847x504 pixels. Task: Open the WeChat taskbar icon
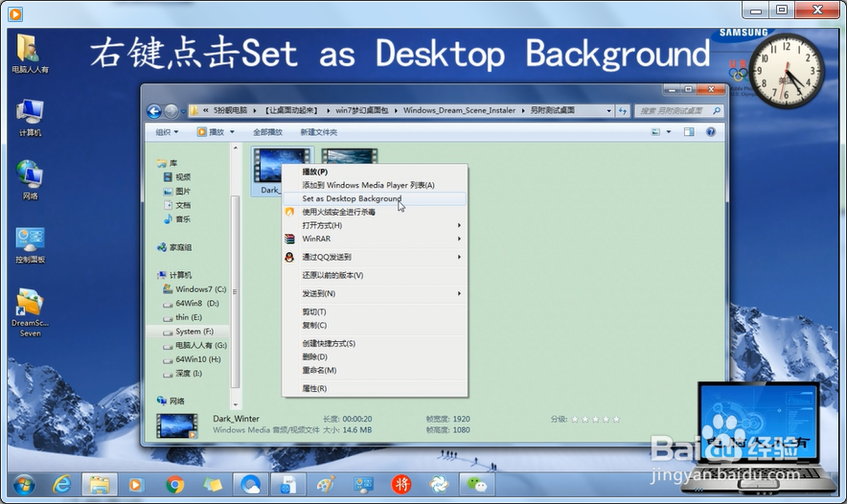pos(476,485)
